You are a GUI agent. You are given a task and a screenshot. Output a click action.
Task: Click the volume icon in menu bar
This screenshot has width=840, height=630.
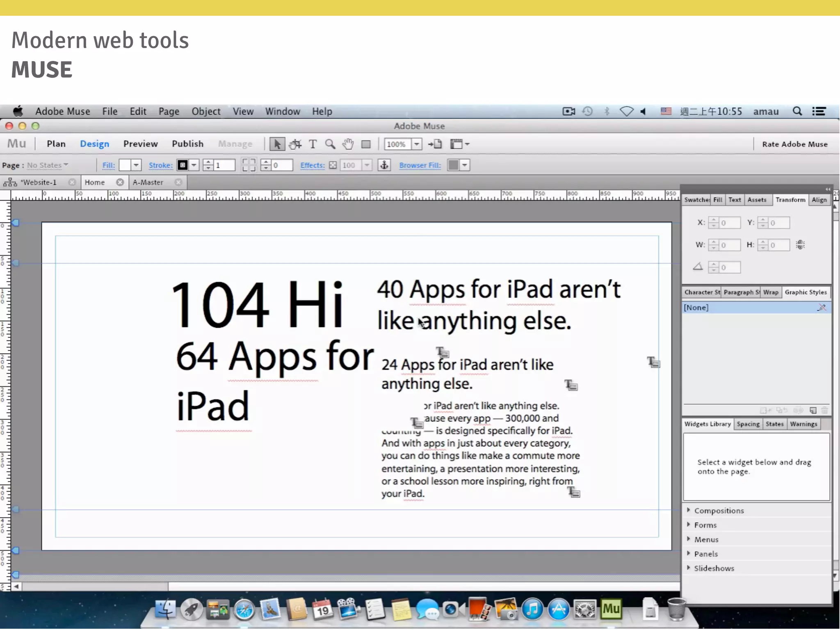coord(643,111)
